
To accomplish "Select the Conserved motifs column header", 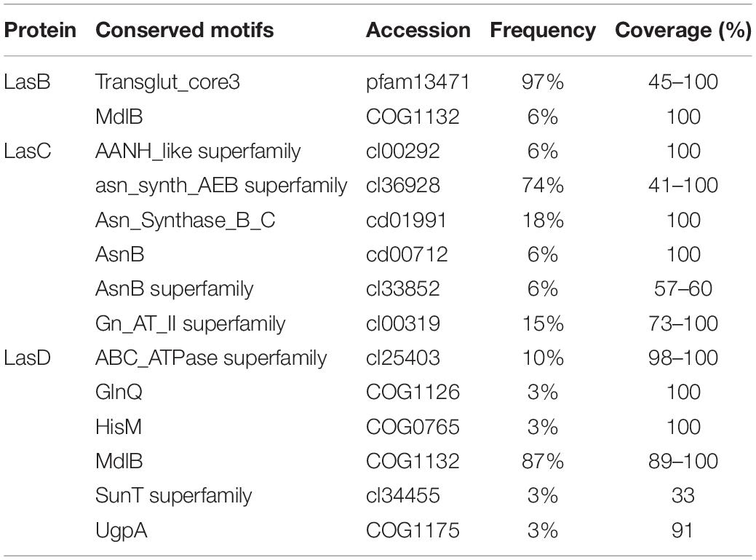I will click(x=185, y=30).
